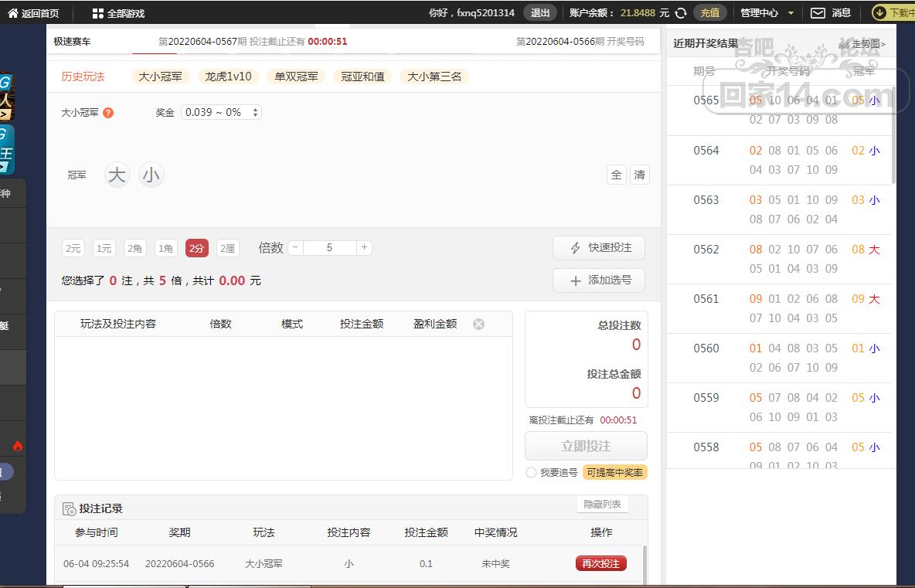Increase multiplier with plus stepper
Viewport: 915px width, 588px height.
(x=364, y=248)
